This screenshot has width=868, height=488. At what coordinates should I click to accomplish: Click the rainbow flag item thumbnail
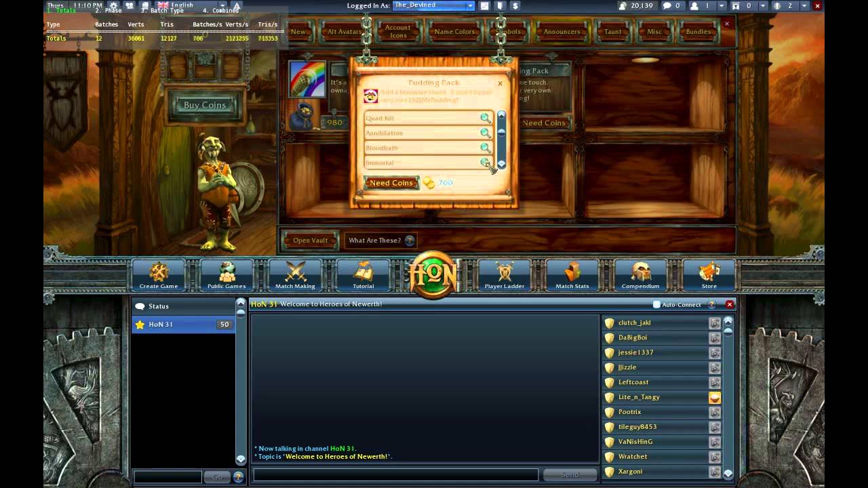pos(307,79)
